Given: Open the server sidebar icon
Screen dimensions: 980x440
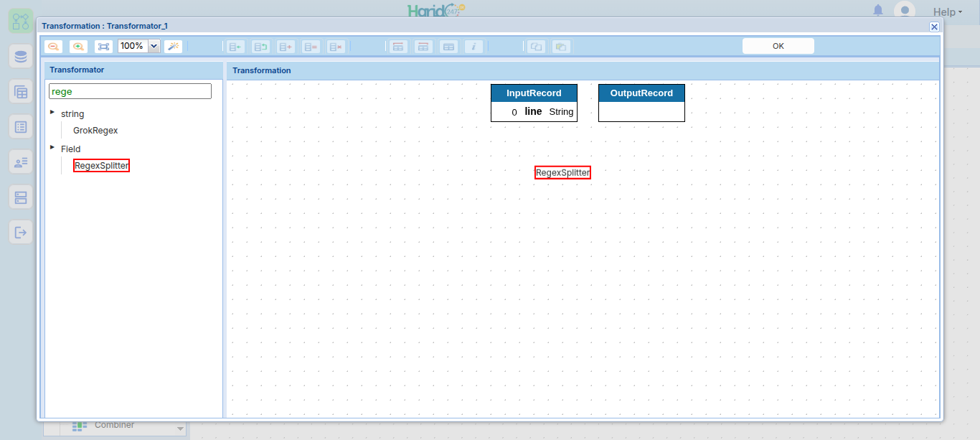Looking at the screenshot, I should [x=21, y=197].
